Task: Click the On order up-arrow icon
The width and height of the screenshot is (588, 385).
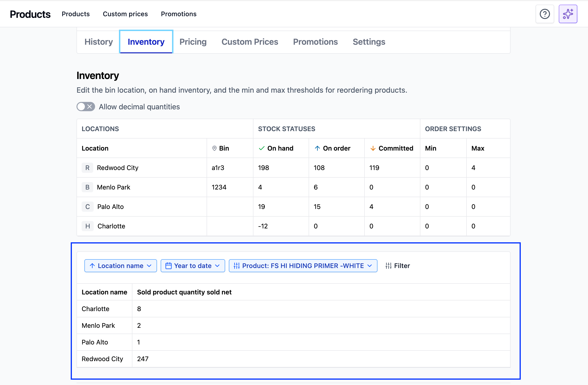Action: tap(317, 148)
